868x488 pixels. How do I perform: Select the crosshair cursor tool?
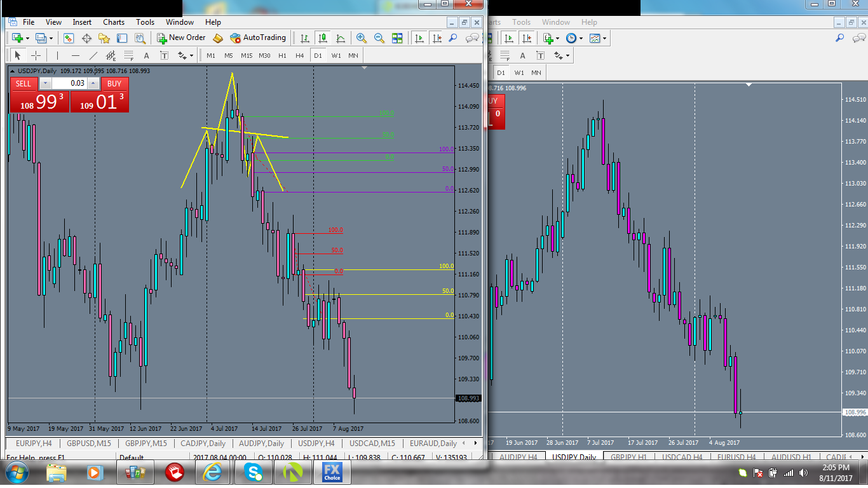(36, 55)
